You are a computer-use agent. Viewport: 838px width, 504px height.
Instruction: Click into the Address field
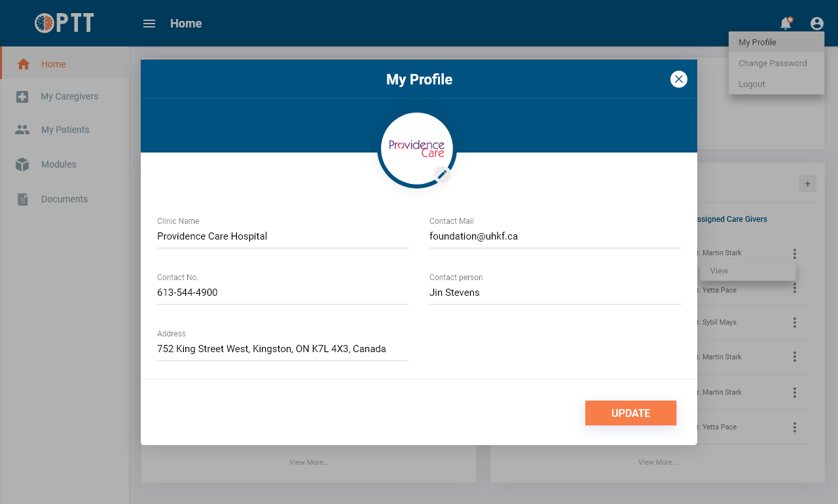[282, 349]
